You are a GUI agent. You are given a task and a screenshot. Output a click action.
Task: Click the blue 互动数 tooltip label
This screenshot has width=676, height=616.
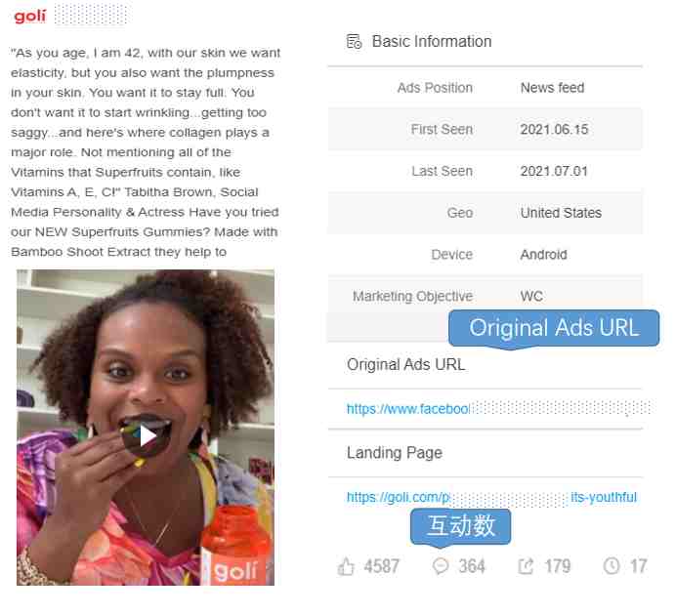pos(460,526)
